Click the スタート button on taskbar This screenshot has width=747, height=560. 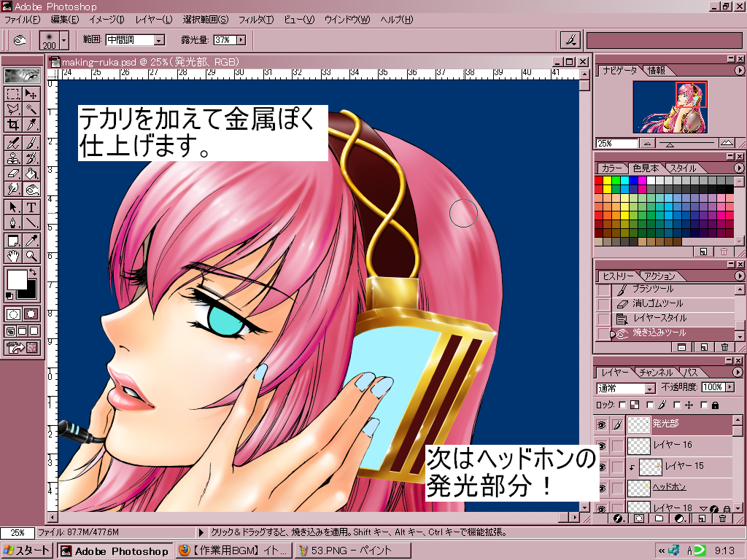click(x=28, y=551)
